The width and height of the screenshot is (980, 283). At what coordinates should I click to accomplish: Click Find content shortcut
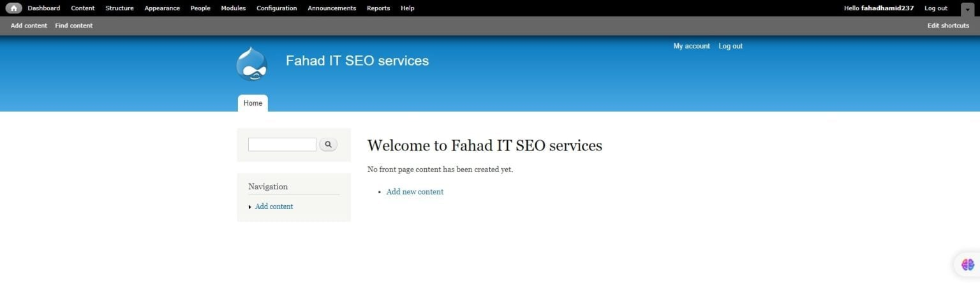74,25
